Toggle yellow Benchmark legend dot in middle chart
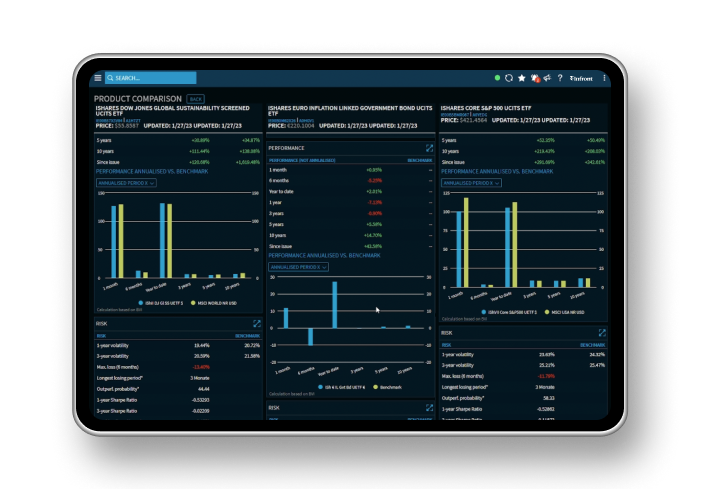The image size is (704, 489). coord(375,387)
